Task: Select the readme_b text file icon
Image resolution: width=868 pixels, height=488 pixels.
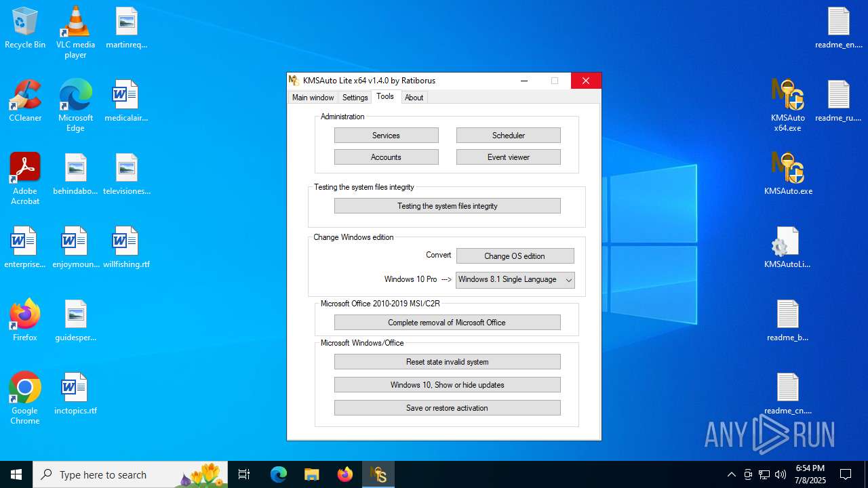Action: click(x=787, y=321)
